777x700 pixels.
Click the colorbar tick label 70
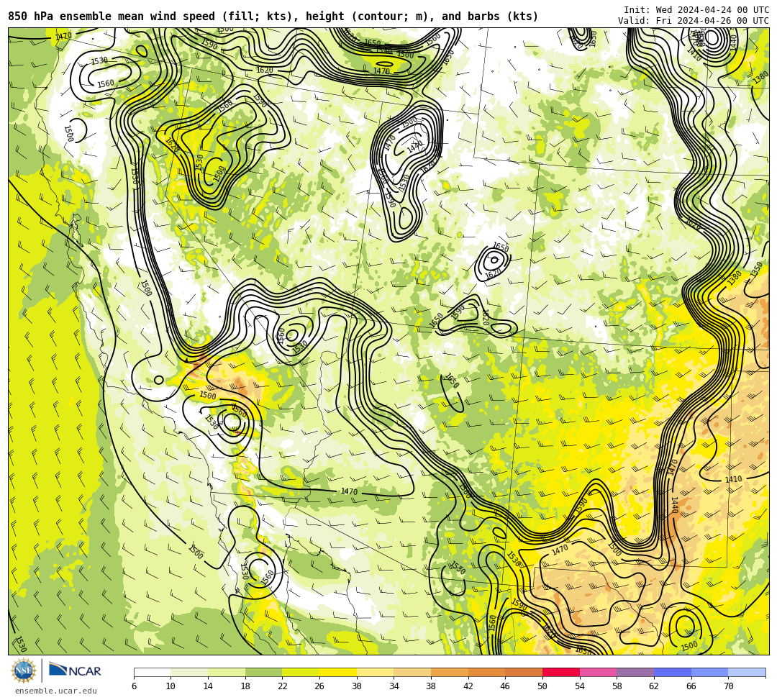(x=728, y=686)
